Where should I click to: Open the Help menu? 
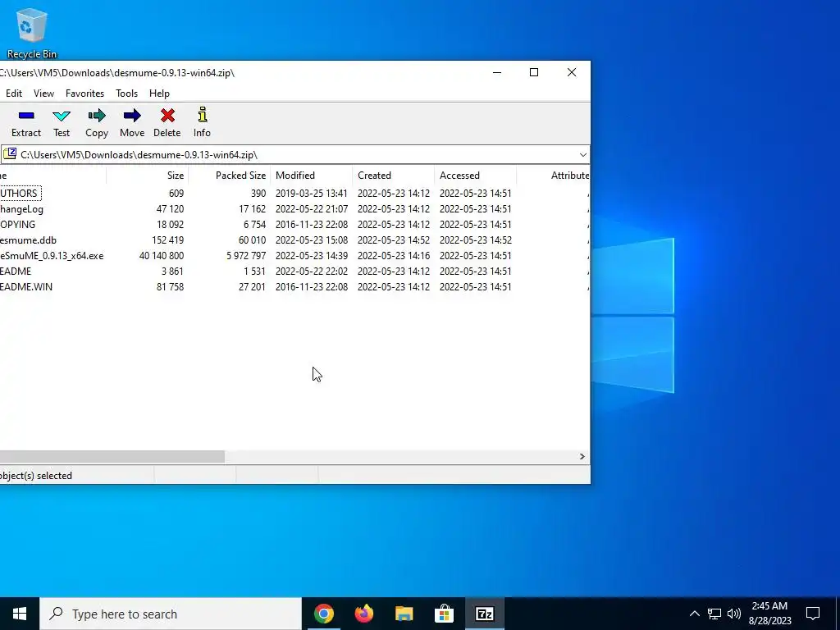pyautogui.click(x=159, y=94)
